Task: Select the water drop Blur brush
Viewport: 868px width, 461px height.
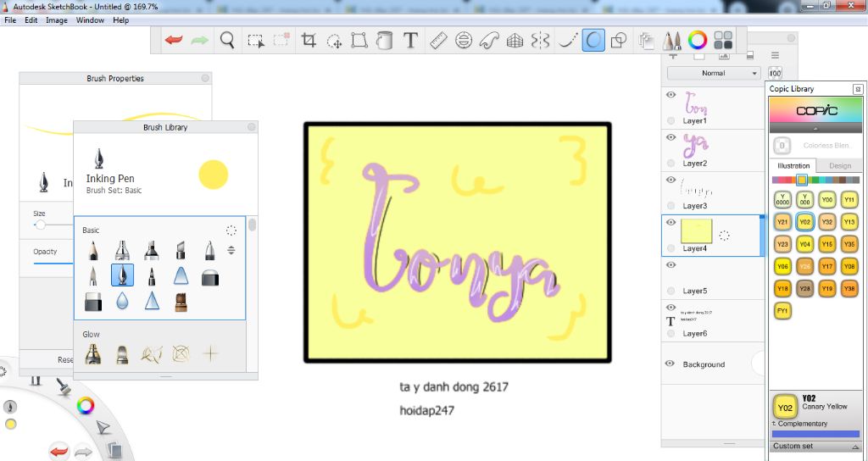Action: [x=122, y=301]
